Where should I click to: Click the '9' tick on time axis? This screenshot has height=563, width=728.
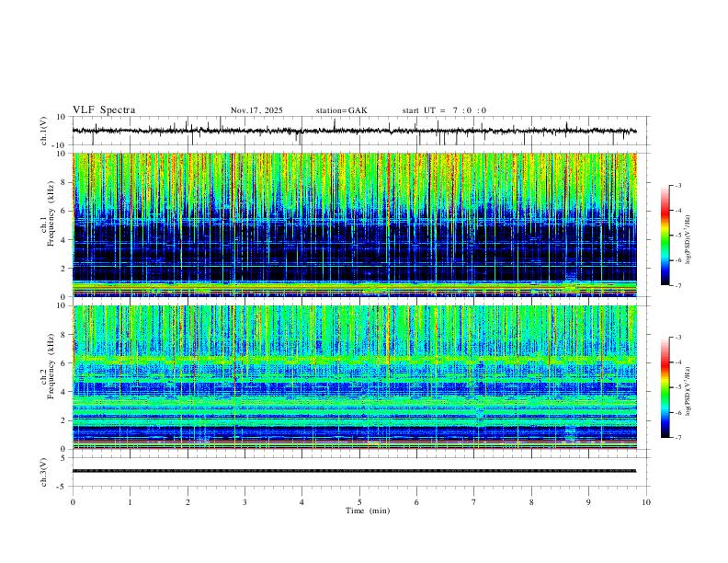pyautogui.click(x=588, y=502)
